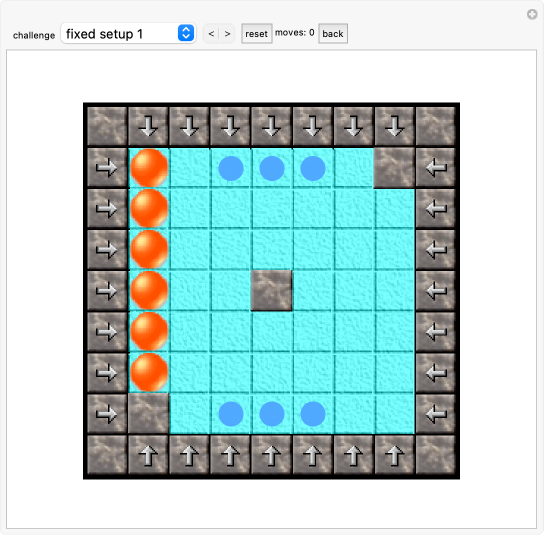Click the second left arrow from top on right edge

(435, 209)
